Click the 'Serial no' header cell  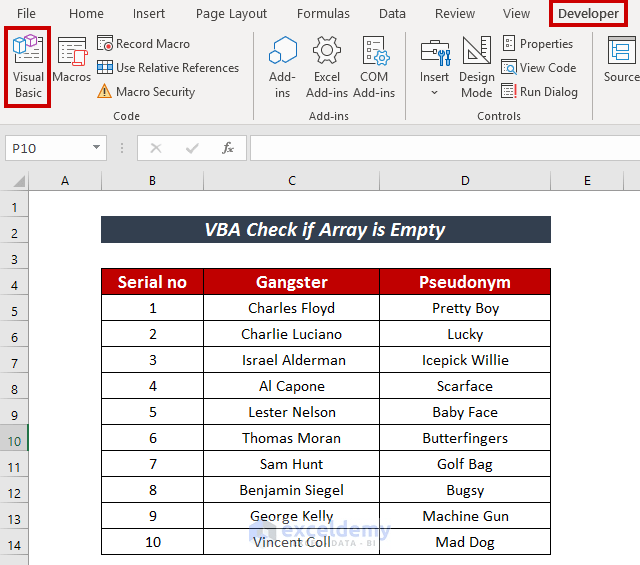click(x=152, y=282)
